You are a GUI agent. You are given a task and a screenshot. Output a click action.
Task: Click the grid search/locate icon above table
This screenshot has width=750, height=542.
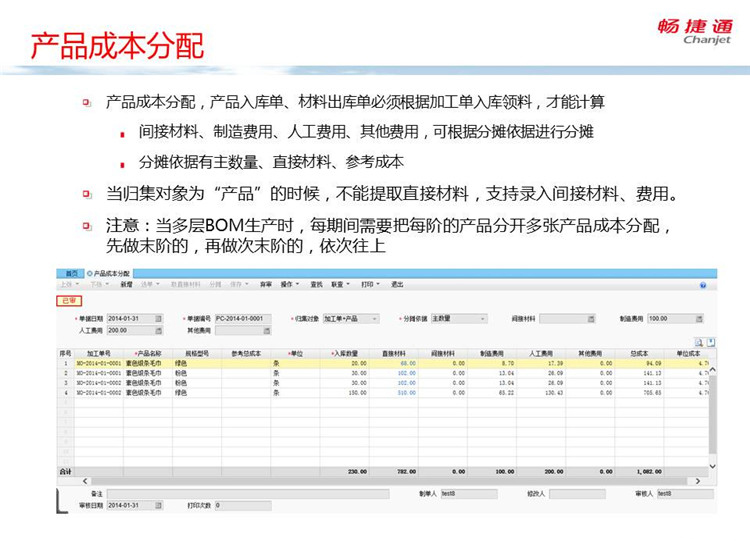coord(699,342)
